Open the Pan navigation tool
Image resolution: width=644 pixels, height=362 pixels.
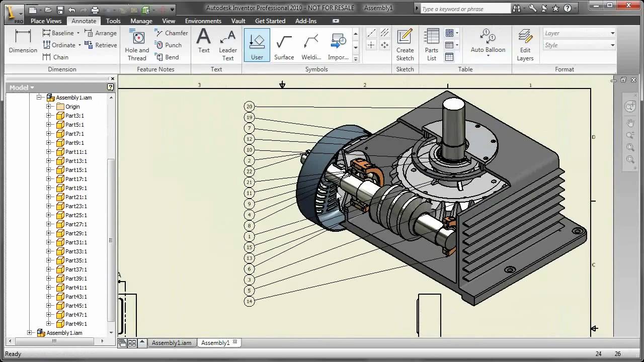click(630, 123)
